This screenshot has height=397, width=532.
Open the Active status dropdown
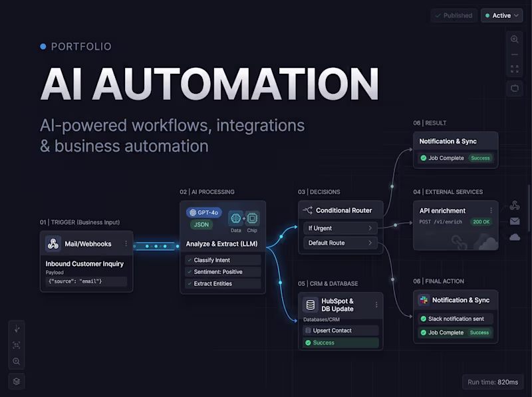pyautogui.click(x=501, y=15)
